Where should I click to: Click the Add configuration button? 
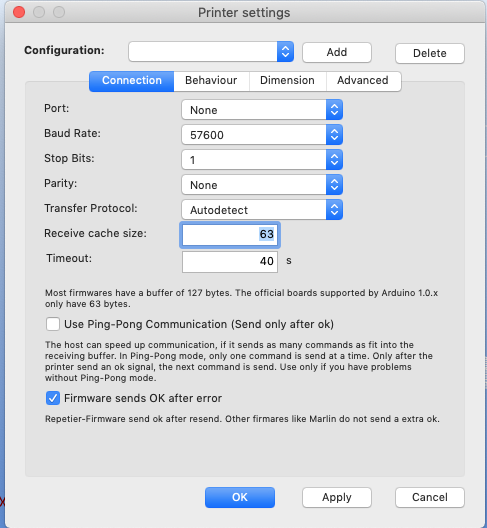tap(337, 52)
